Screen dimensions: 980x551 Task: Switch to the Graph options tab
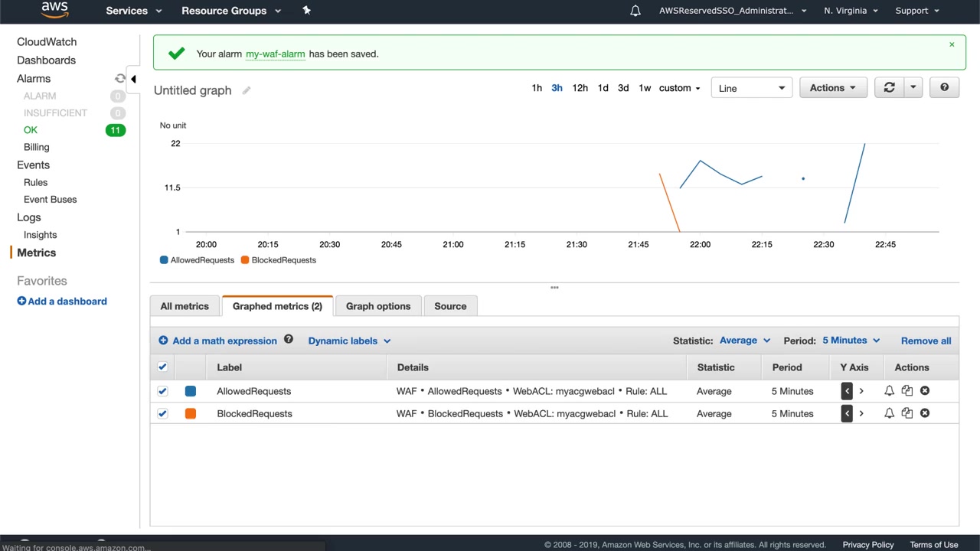378,306
